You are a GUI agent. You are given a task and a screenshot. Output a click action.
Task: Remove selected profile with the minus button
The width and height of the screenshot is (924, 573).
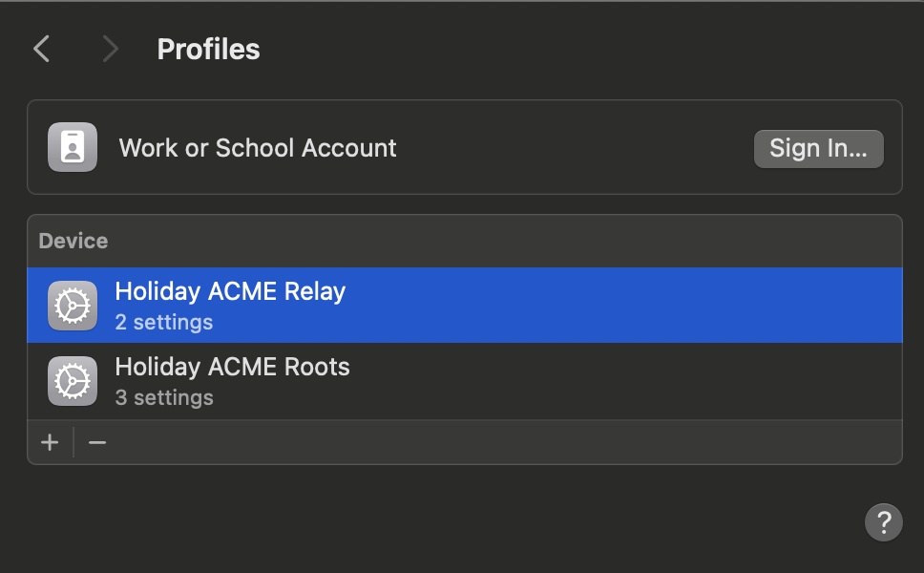pyautogui.click(x=97, y=442)
